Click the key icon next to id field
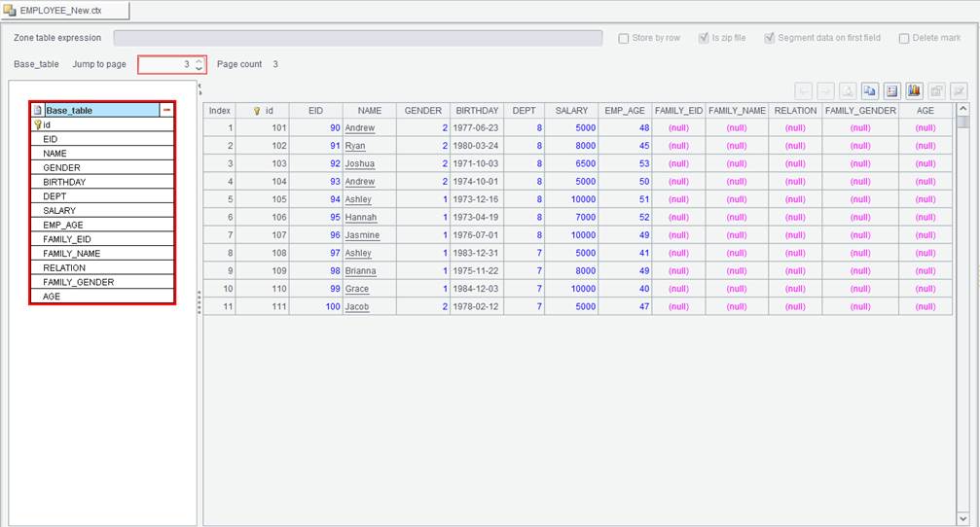The width and height of the screenshot is (980, 527). pos(38,124)
